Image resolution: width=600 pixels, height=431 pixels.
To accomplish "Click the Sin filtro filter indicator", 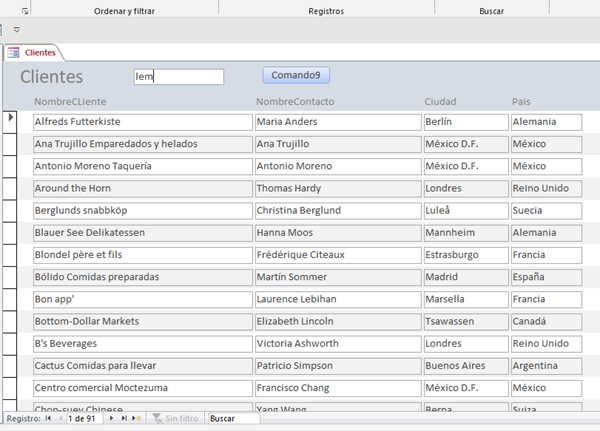I will coord(175,419).
